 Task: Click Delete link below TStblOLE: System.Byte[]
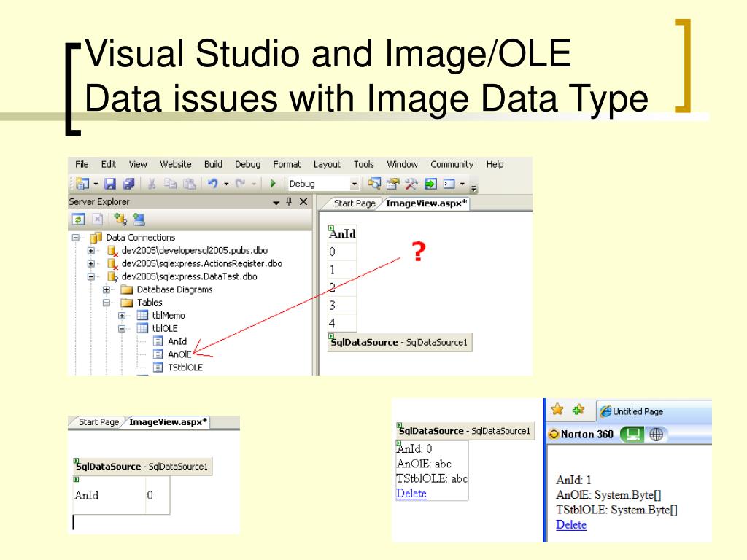pyautogui.click(x=571, y=525)
